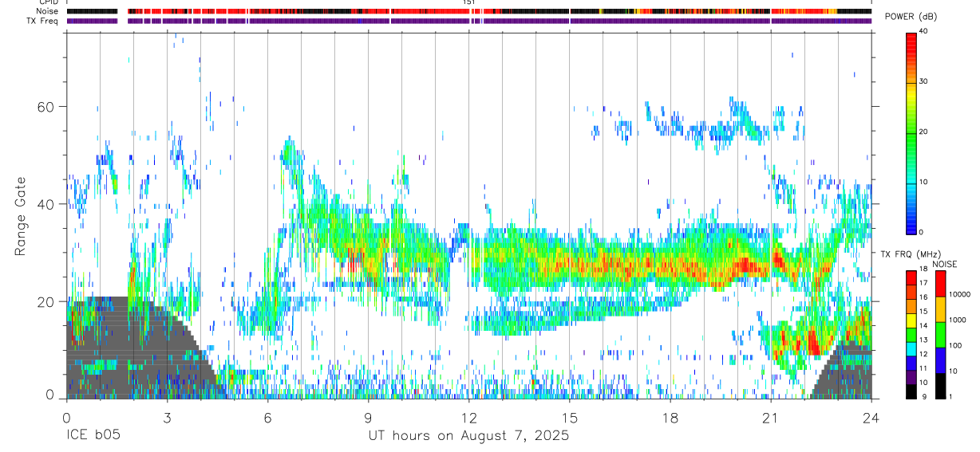Screen dimensions: 980x452
Task: Pick the blue swatch of noise legend
Action: [940, 360]
